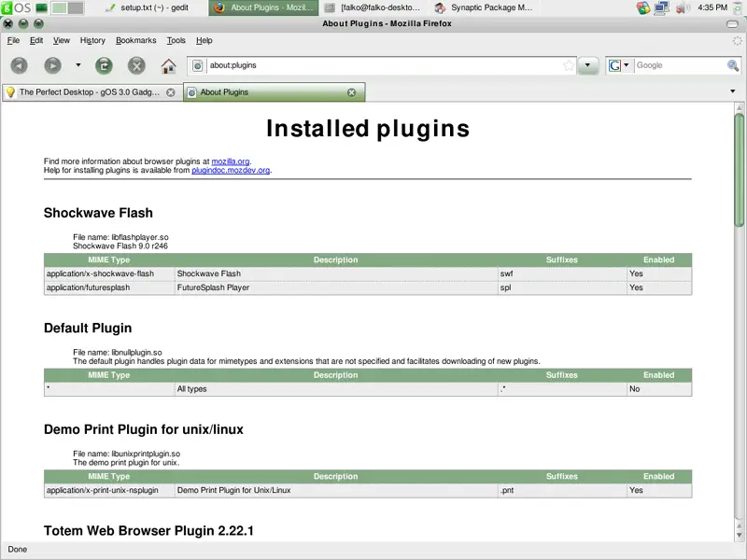Image resolution: width=747 pixels, height=560 pixels.
Task: Click the Totem Web Browser Plugin heading
Action: point(148,531)
